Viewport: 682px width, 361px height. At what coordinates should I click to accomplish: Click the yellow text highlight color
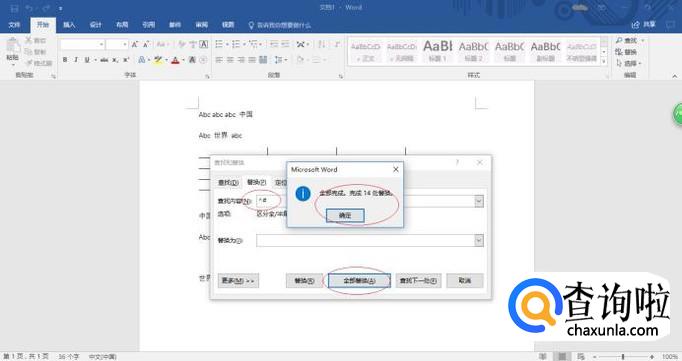pyautogui.click(x=158, y=60)
